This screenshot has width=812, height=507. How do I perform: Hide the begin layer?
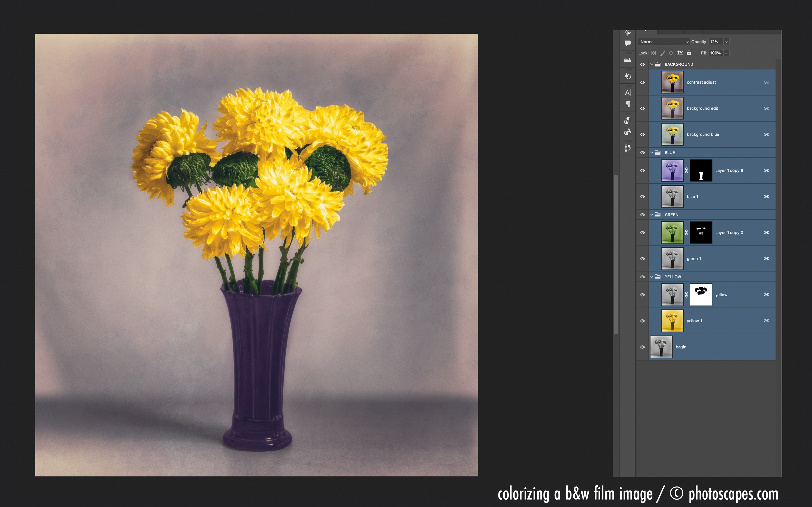click(642, 347)
